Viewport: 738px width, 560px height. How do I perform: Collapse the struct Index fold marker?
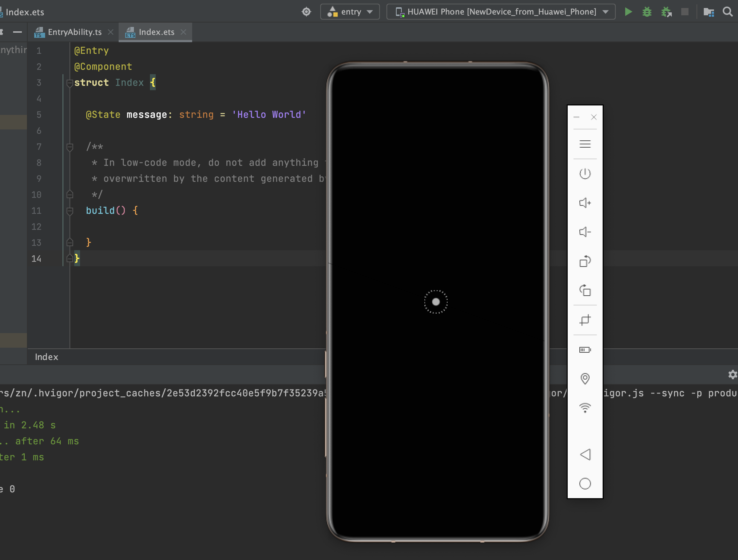click(x=70, y=83)
